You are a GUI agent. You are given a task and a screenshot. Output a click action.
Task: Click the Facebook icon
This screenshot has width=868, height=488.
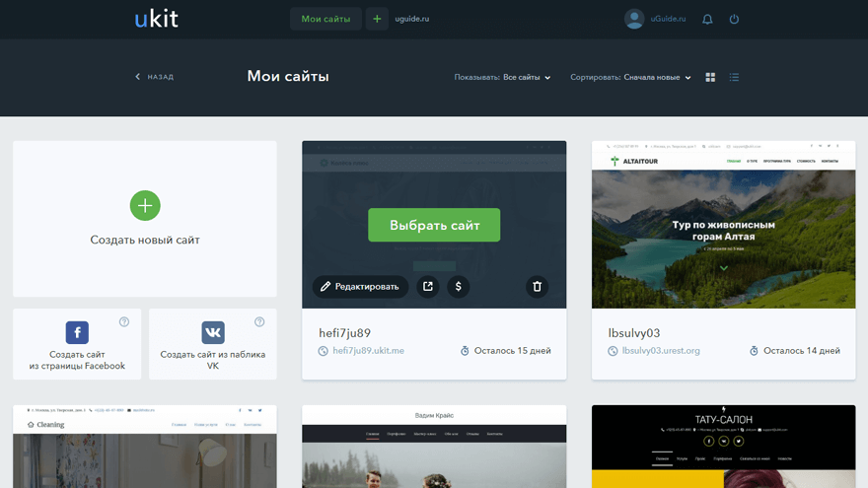tap(77, 332)
